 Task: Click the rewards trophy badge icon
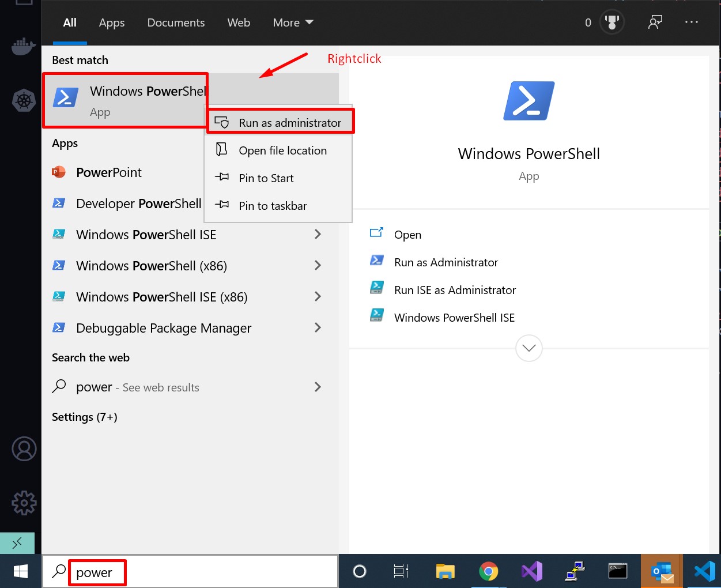(612, 22)
